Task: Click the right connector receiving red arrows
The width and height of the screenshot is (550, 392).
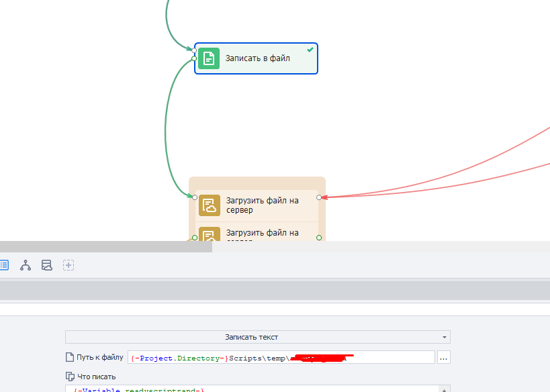Action: tap(319, 197)
